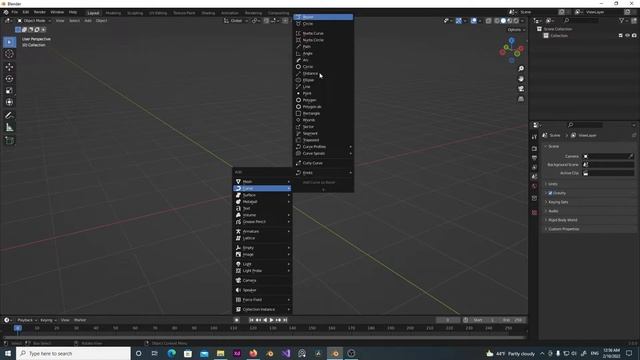The image size is (640, 360).
Task: Choose the Measure tool
Action: [x=9, y=128]
